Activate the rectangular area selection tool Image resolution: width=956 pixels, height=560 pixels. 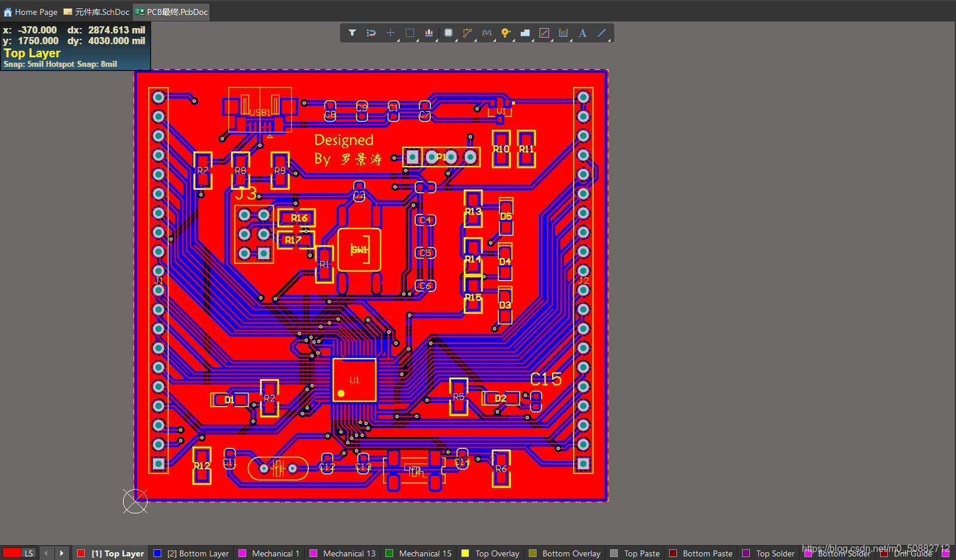[410, 33]
